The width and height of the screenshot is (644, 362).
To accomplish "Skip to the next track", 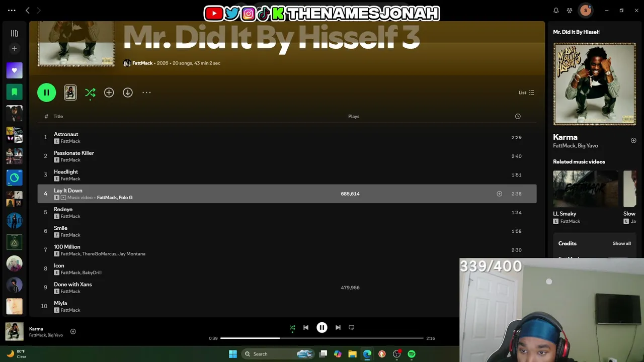I will pyautogui.click(x=338, y=327).
